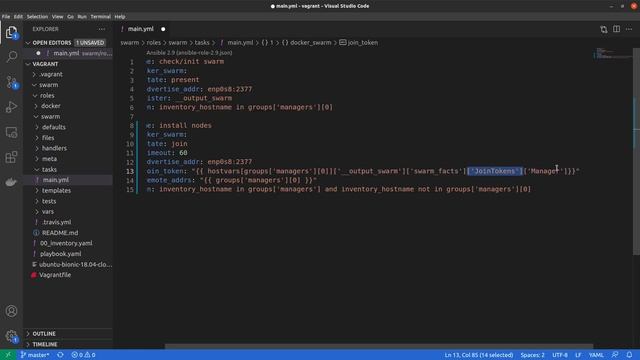The width and height of the screenshot is (640, 360).
Task: Change language mode YAML
Action: pyautogui.click(x=596, y=355)
